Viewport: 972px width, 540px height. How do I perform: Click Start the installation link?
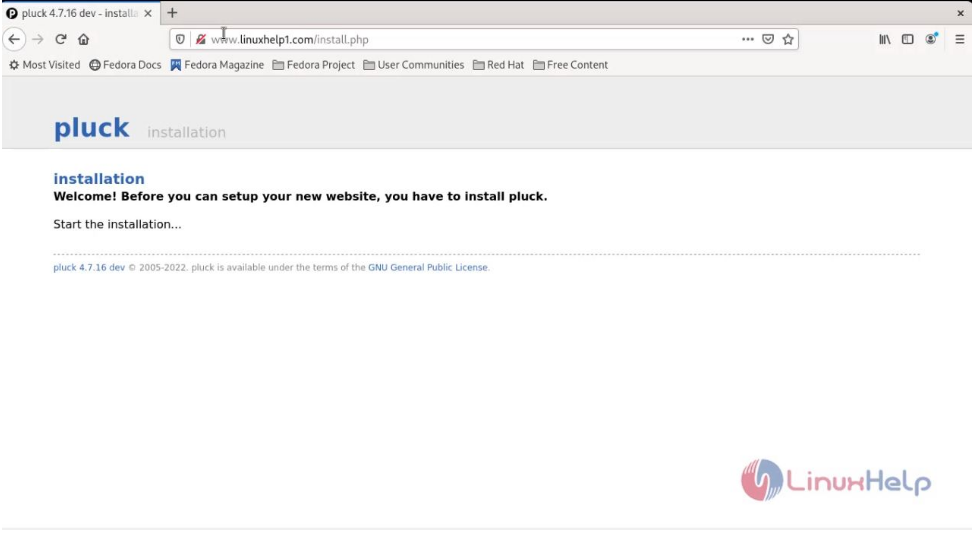(117, 224)
